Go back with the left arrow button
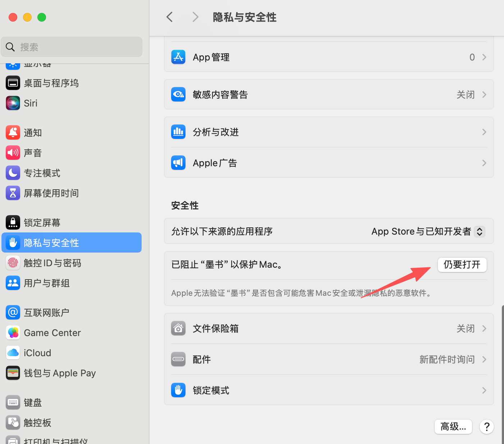This screenshot has width=504, height=444. (x=170, y=17)
